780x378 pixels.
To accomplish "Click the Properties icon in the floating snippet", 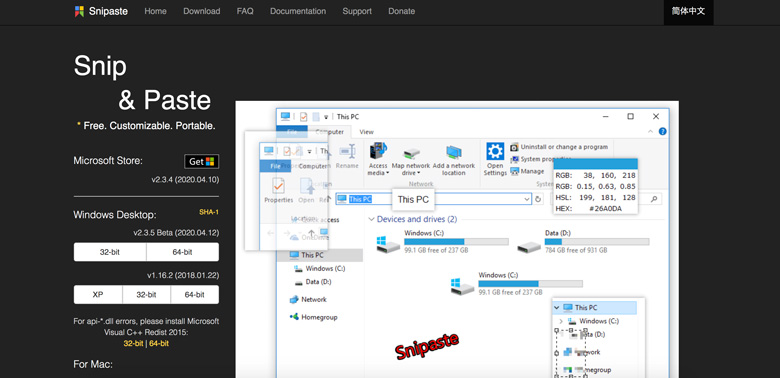I will coord(279,186).
